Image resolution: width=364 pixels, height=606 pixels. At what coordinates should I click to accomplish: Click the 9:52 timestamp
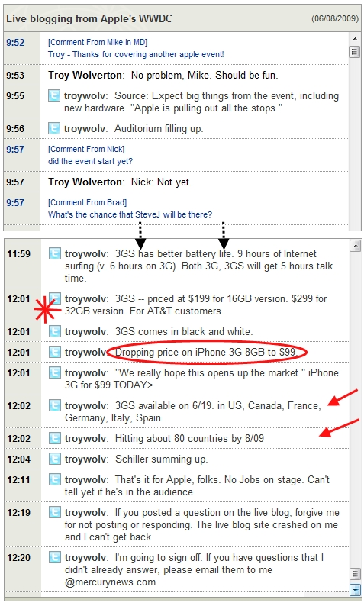click(15, 43)
